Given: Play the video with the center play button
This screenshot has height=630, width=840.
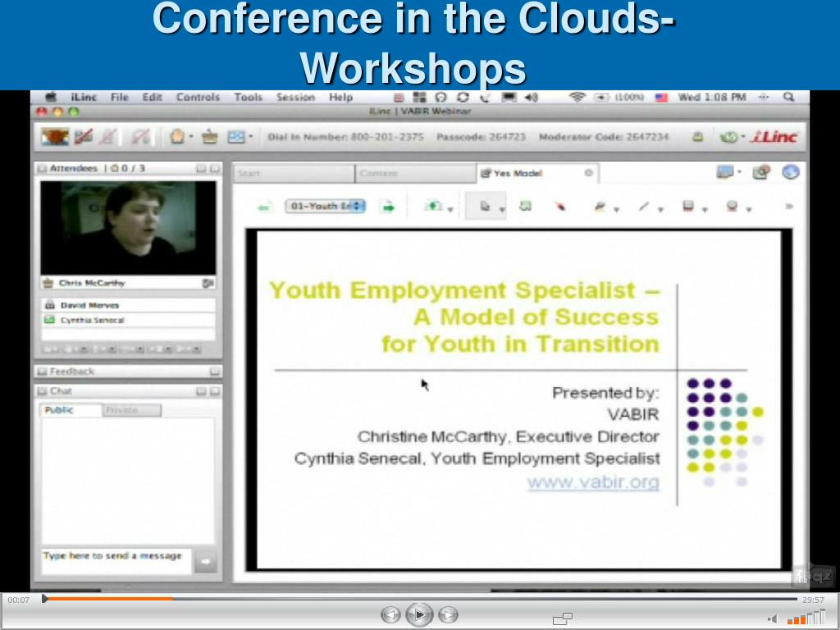Looking at the screenshot, I should [x=419, y=614].
